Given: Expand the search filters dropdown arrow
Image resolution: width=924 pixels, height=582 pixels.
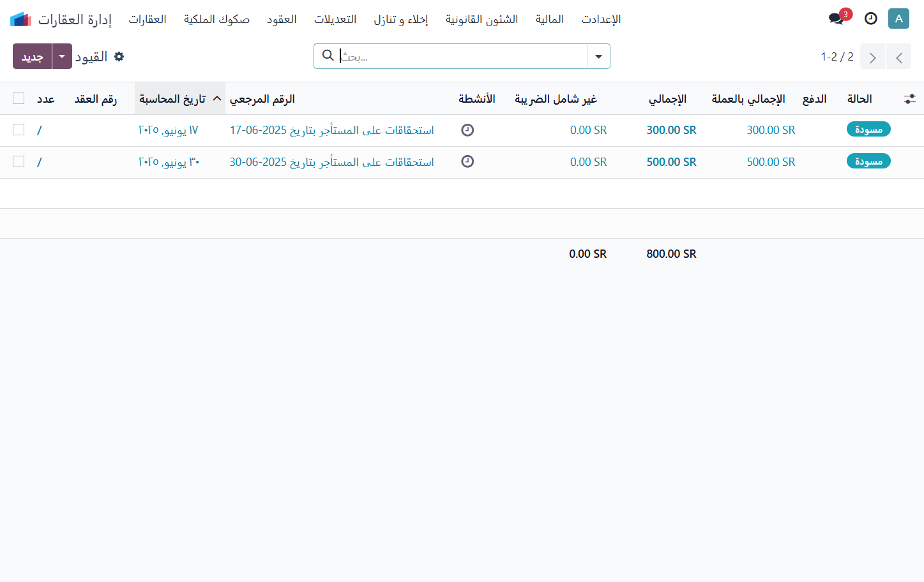Looking at the screenshot, I should click(x=598, y=56).
